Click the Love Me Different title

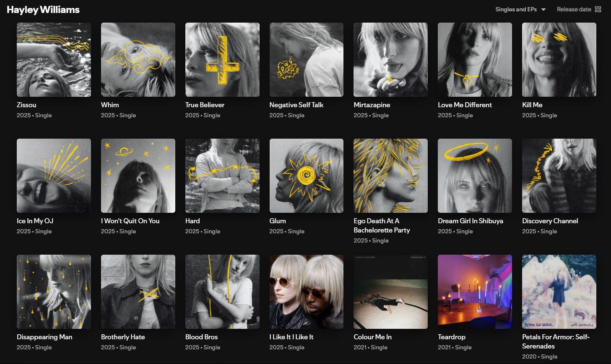465,105
